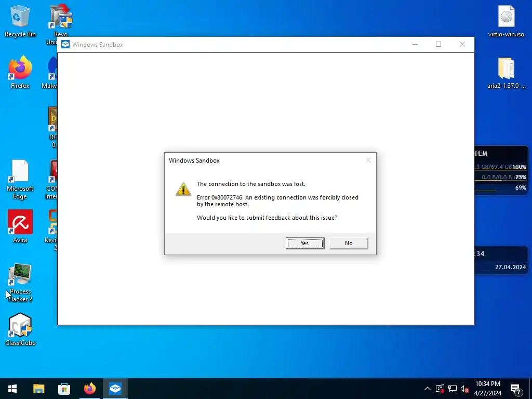Select the Microsoft Edge desktop shortcut
Screen dimensions: 532x399
[x=20, y=179]
